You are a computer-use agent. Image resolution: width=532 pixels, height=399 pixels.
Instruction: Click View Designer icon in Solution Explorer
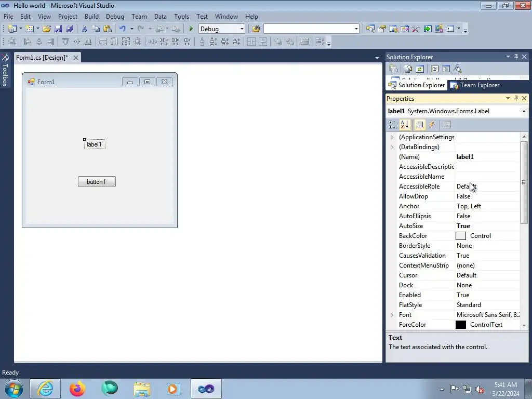pos(446,69)
